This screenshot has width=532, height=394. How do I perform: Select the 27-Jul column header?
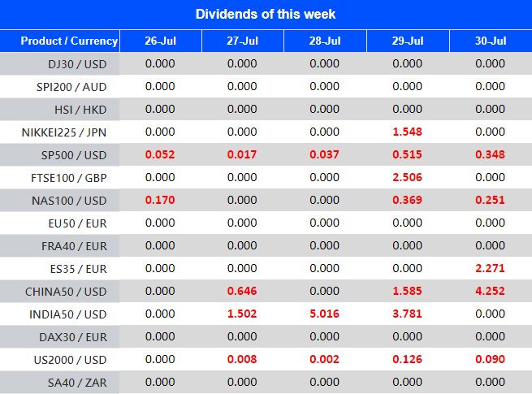(242, 41)
